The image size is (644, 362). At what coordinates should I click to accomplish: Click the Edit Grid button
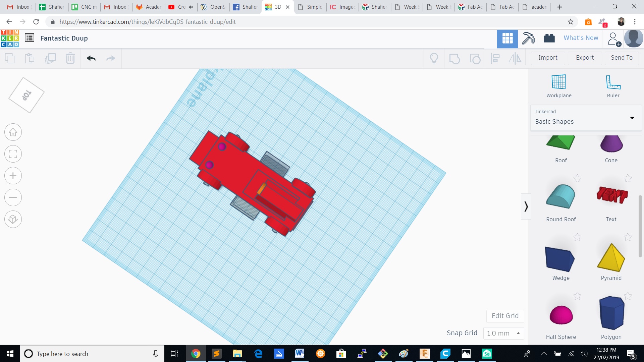click(x=505, y=315)
